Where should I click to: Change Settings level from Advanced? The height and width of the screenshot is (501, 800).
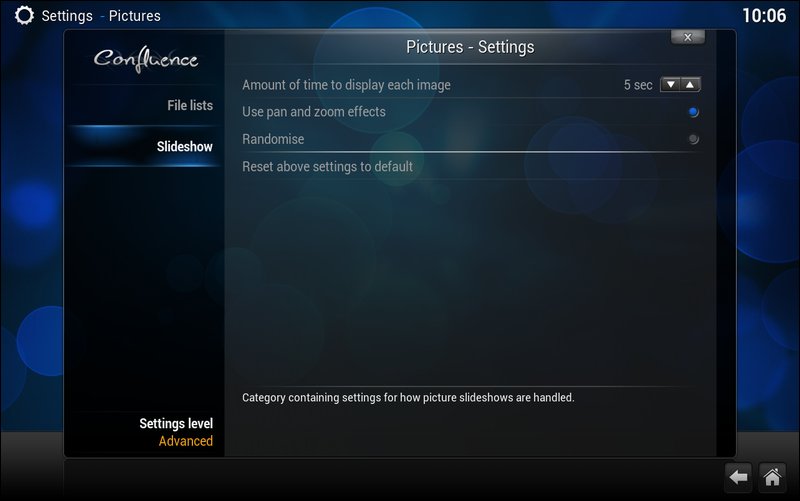176,432
